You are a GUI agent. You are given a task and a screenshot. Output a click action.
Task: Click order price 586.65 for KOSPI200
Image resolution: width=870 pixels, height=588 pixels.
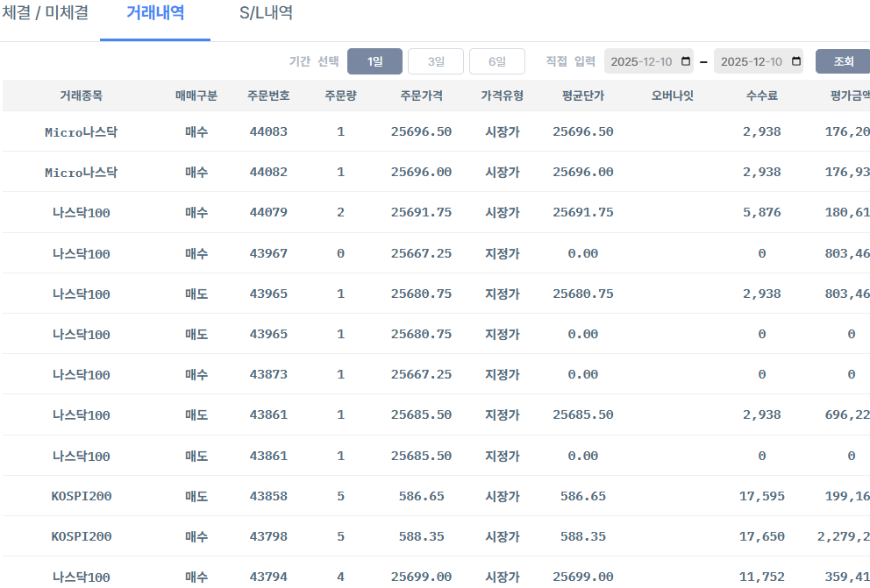tap(421, 496)
